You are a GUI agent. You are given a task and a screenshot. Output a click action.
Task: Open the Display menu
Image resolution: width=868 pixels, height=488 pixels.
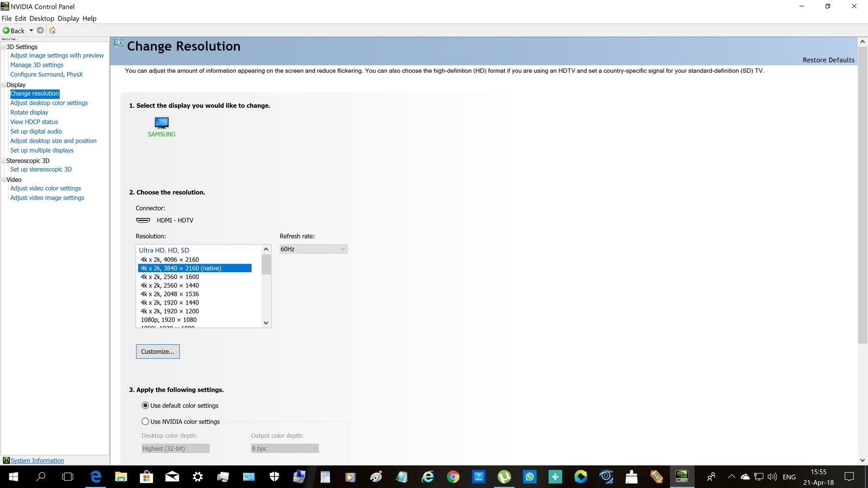(x=68, y=18)
